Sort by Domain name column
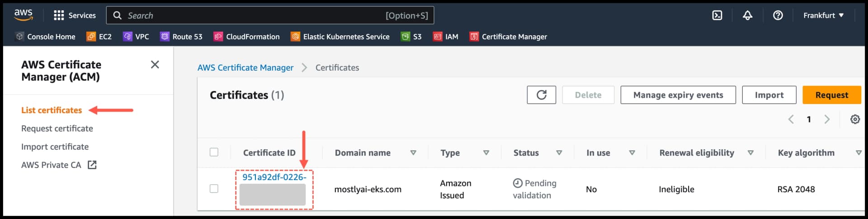 (x=413, y=153)
